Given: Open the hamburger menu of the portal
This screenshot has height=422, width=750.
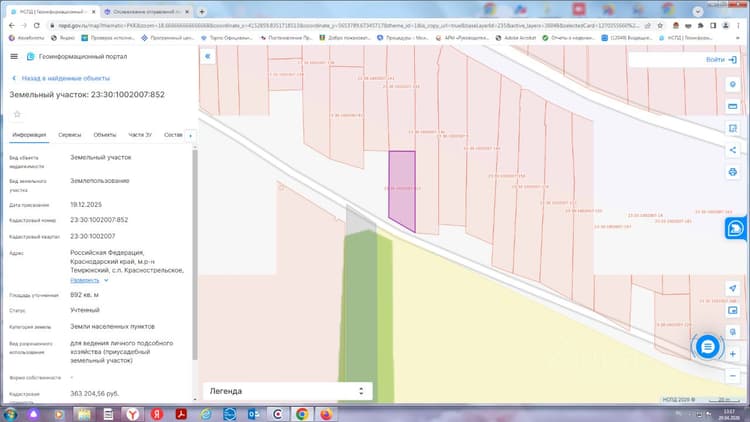Looking at the screenshot, I should [x=14, y=56].
